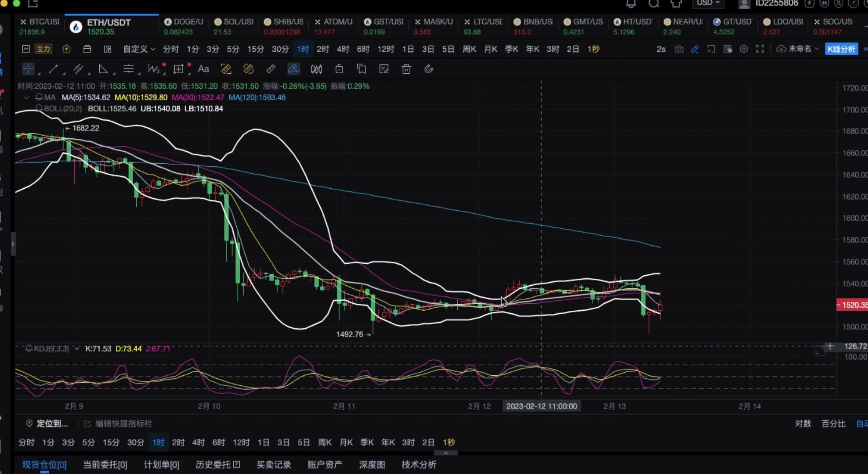
Task: Enter fullscreen chart mode icon
Action: click(x=760, y=49)
